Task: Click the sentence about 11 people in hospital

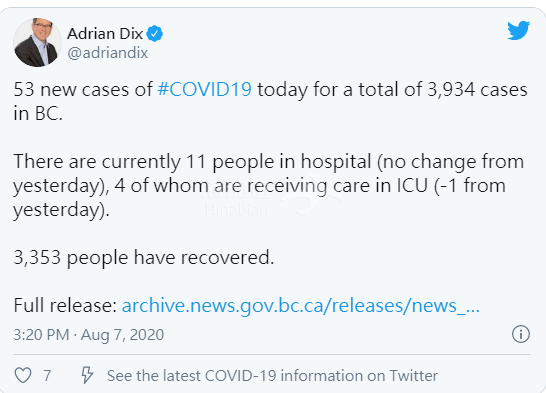Action: 268,186
